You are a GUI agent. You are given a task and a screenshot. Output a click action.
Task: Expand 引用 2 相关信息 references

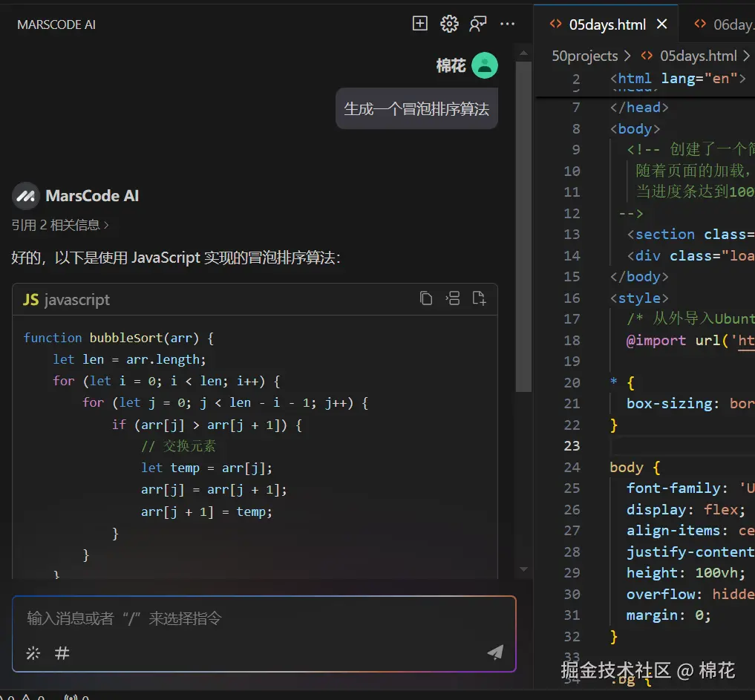60,225
